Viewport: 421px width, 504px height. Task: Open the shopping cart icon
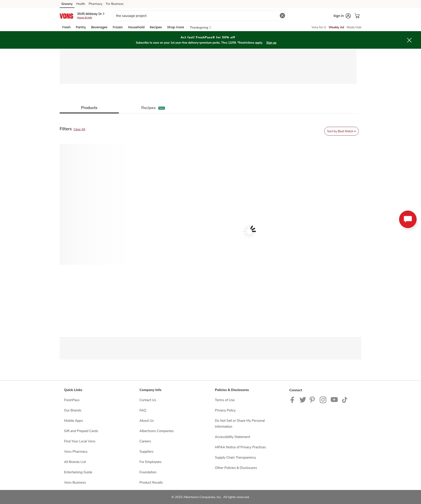(x=357, y=16)
